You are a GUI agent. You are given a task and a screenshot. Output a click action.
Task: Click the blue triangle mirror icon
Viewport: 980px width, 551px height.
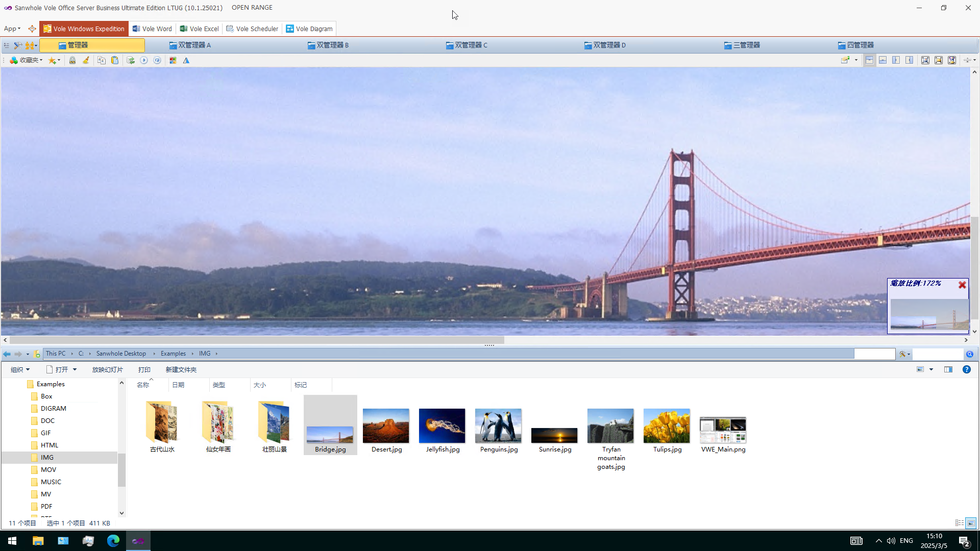click(x=186, y=60)
